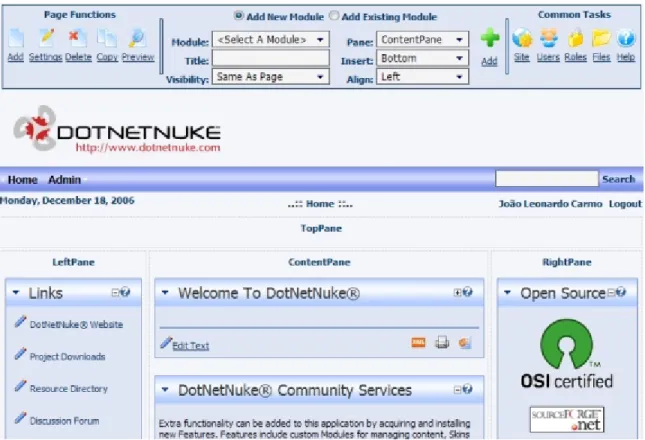Image resolution: width=645 pixels, height=440 pixels.
Task: Click the Search button
Action: [619, 179]
